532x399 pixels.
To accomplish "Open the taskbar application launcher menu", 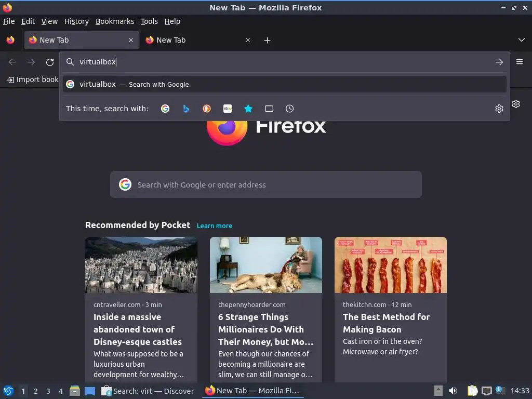I will [8, 391].
